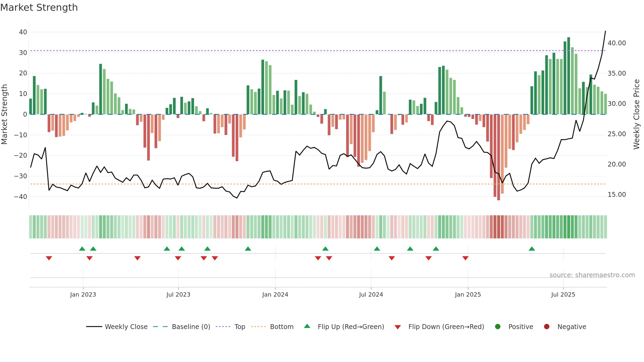Click the Positive legend label
644x362 pixels.
tap(521, 327)
